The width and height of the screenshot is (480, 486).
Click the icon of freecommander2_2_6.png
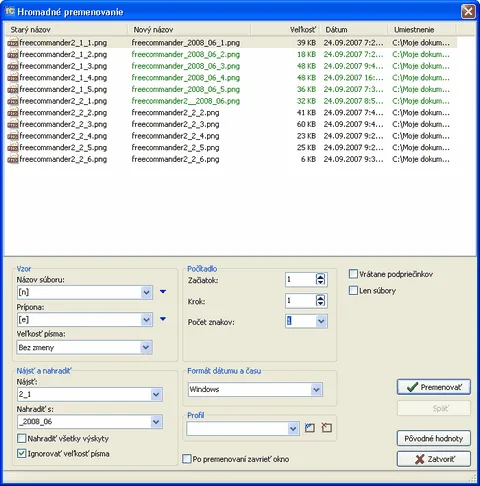[13, 159]
